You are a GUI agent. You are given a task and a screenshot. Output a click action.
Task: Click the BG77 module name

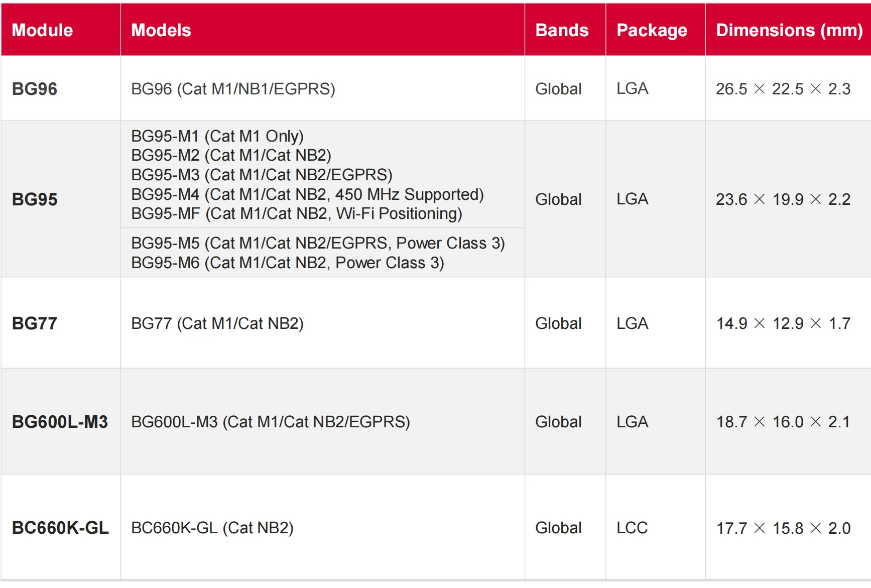click(35, 323)
